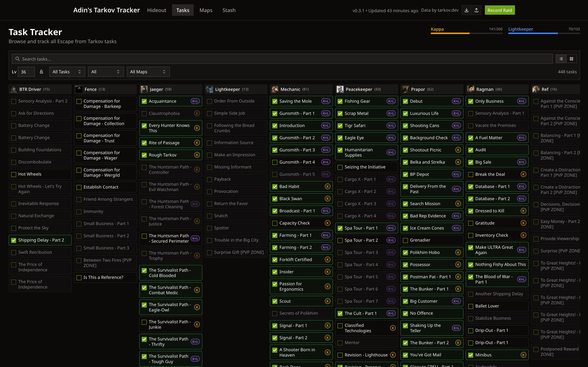Image resolution: width=588 pixels, height=367 pixels.
Task: Open the All Maps filter dropdown
Action: pos(148,72)
